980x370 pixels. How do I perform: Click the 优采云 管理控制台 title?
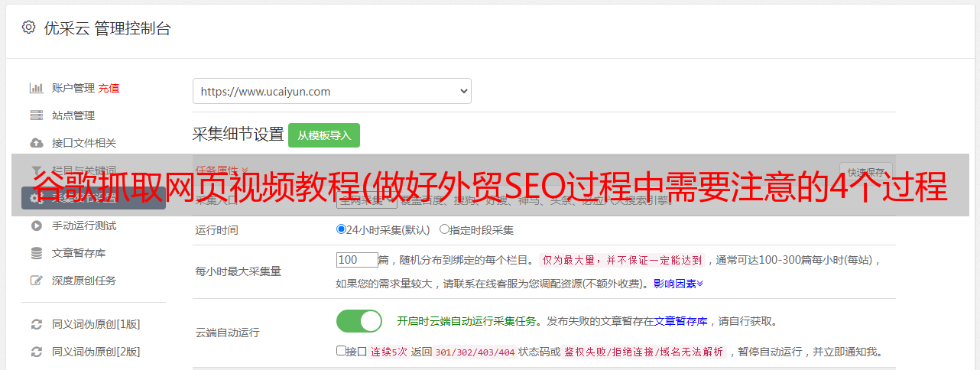pos(107,28)
